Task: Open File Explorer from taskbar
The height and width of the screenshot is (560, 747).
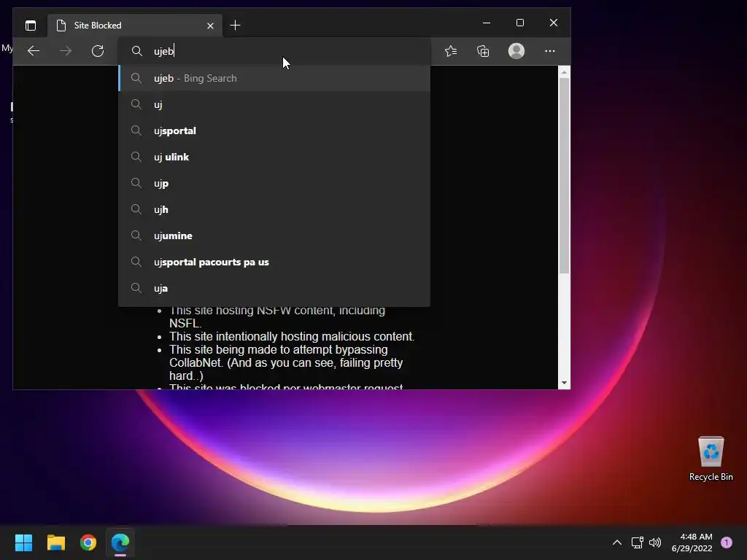Action: click(x=55, y=542)
